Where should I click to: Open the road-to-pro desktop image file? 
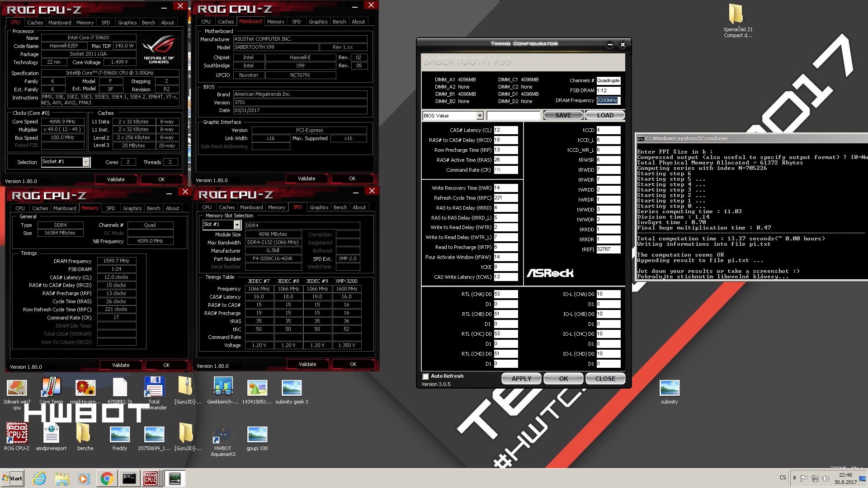click(x=85, y=391)
